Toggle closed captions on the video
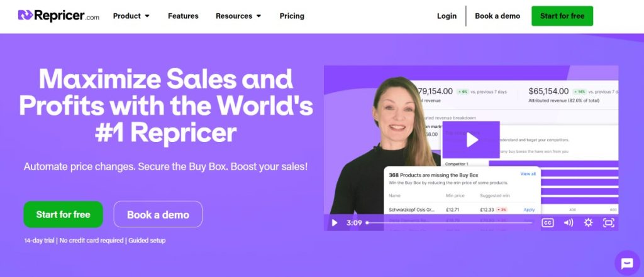The image size is (644, 277). point(548,223)
